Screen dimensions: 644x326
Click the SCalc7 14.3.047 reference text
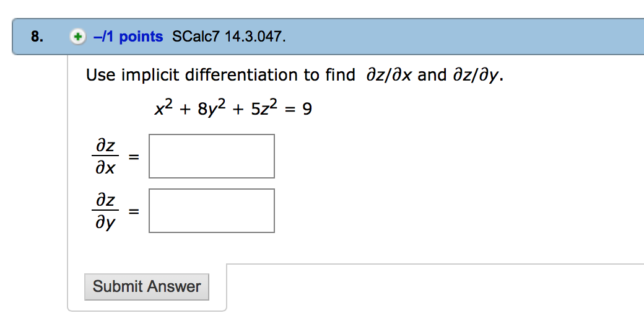pos(228,37)
